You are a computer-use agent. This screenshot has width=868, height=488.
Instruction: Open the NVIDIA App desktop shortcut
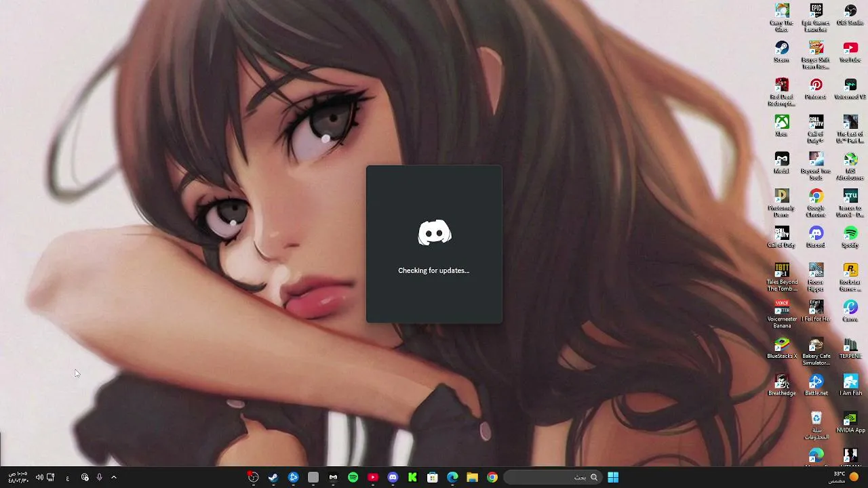coord(850,422)
